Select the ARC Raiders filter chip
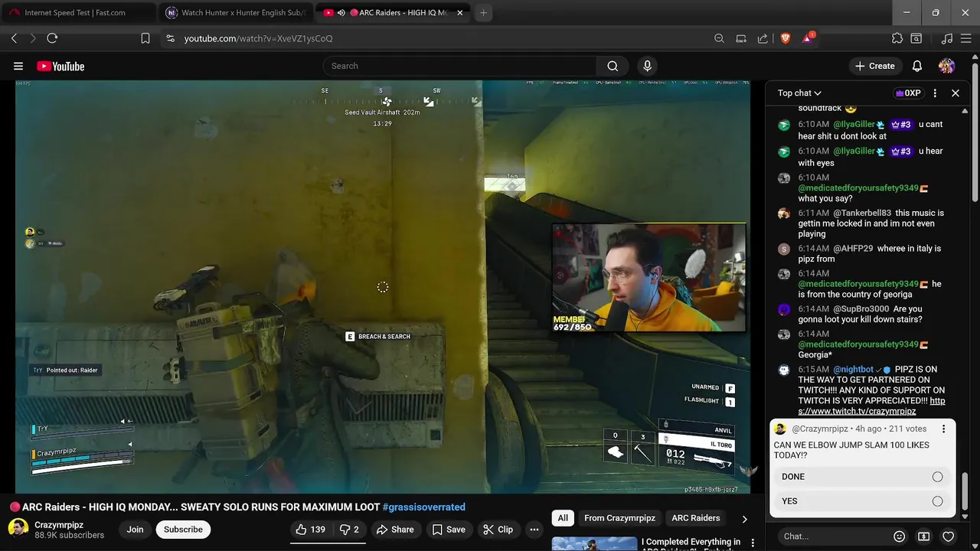 click(x=695, y=518)
